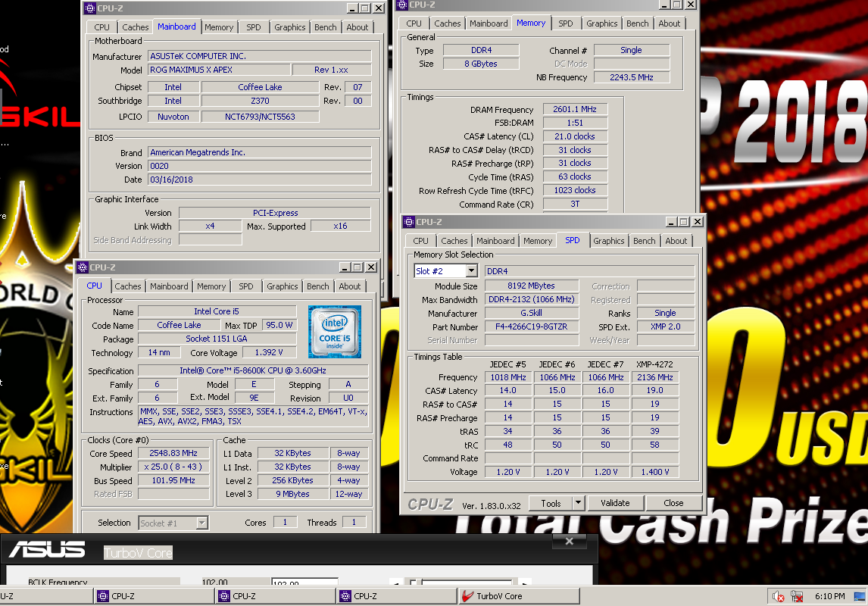Select the Graphics tab in the Mainboard window
The image size is (868, 606).
point(289,27)
